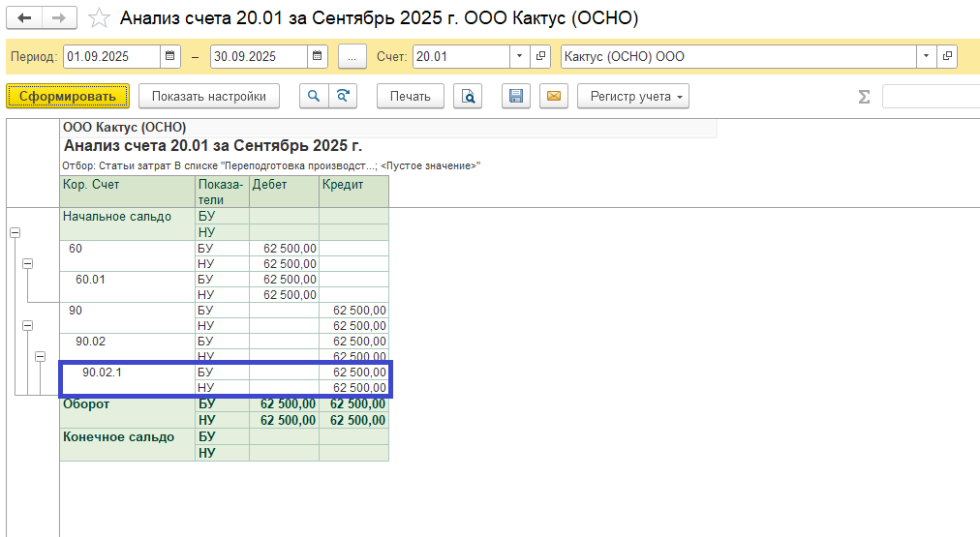Viewport: 980px width, 537px height.
Task: Open the organization Кактус dropdown list
Action: pyautogui.click(x=927, y=56)
